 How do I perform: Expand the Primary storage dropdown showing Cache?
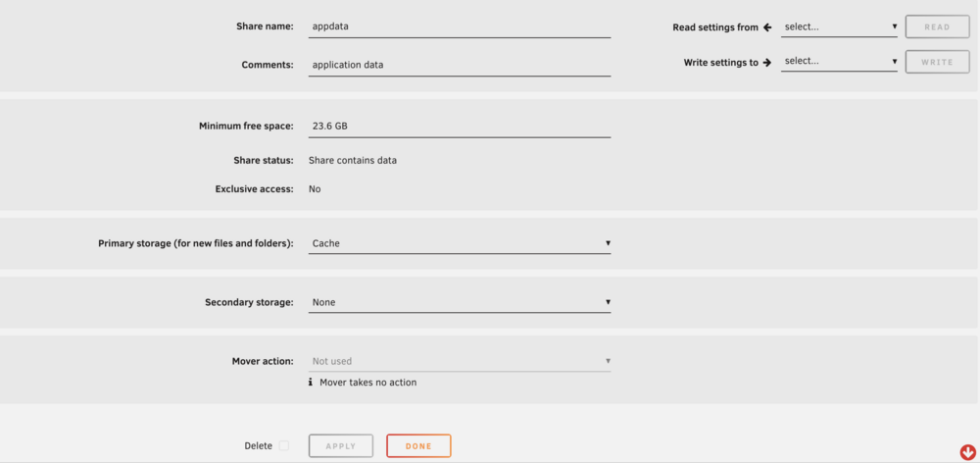click(460, 243)
